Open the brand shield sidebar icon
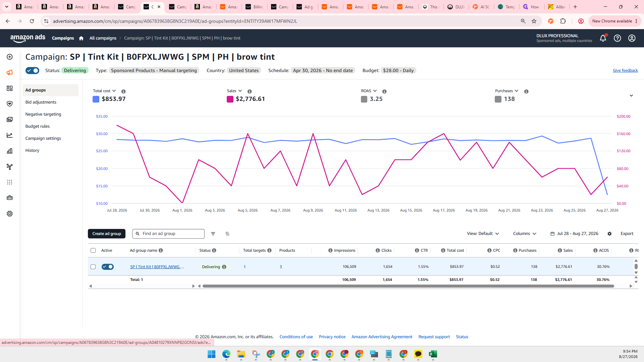Image resolution: width=644 pixels, height=362 pixels. (x=10, y=104)
